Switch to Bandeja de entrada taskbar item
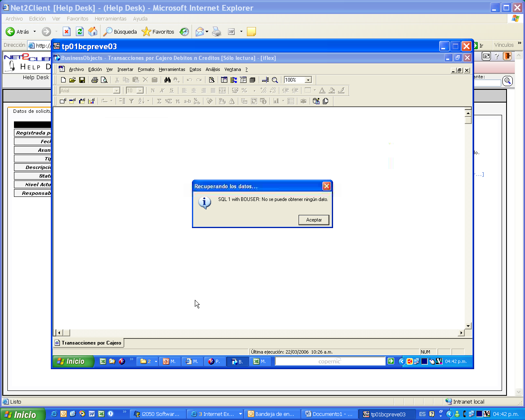Image resolution: width=525 pixels, height=420 pixels. tap(272, 414)
